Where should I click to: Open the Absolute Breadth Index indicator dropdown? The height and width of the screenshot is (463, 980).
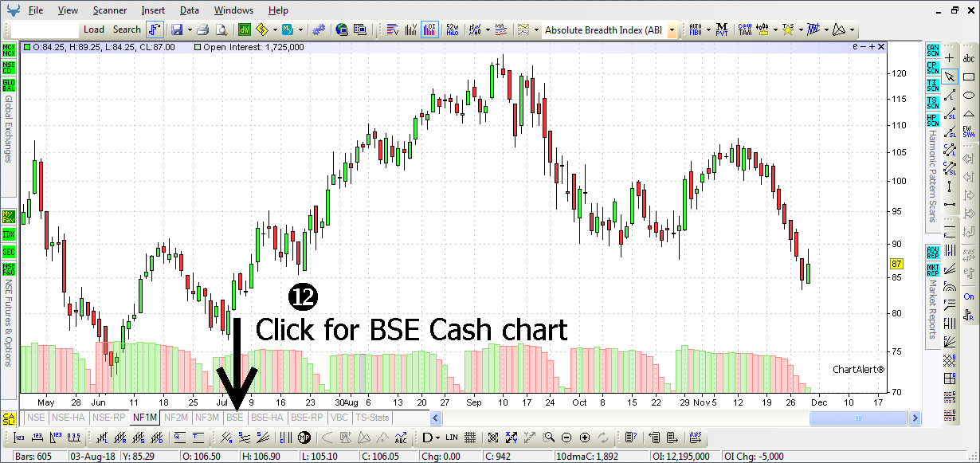(x=672, y=30)
